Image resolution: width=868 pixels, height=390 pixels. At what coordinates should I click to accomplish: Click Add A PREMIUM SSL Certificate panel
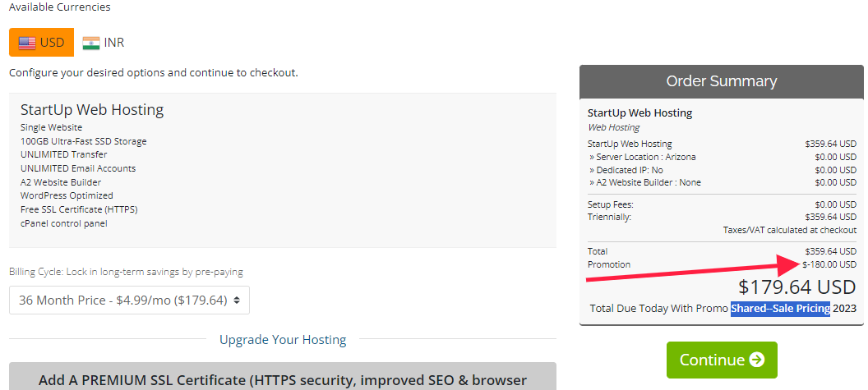tap(282, 377)
